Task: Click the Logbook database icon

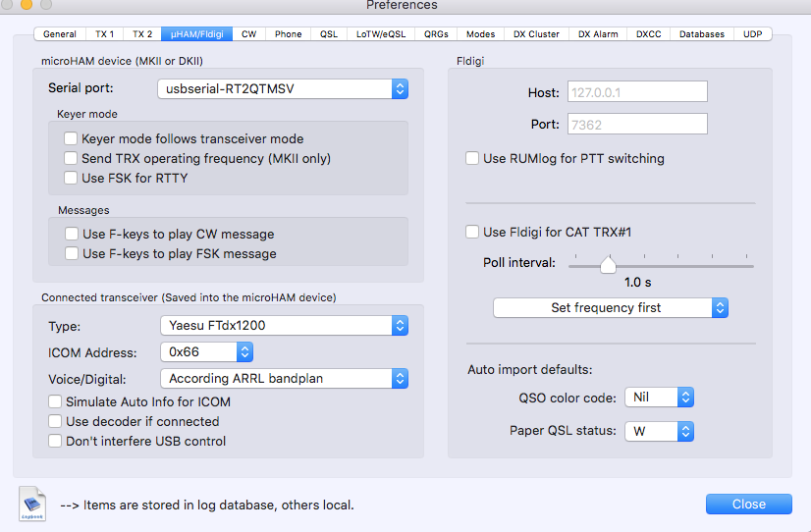Action: pyautogui.click(x=32, y=504)
